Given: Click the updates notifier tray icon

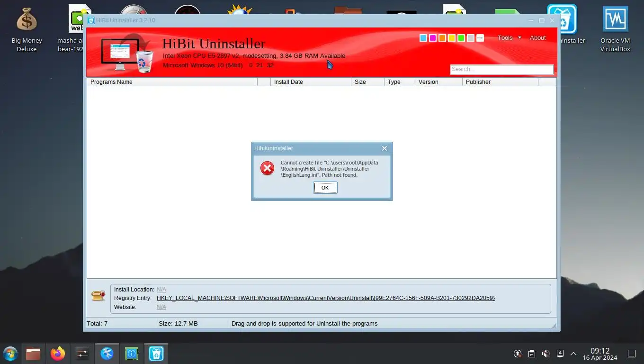Looking at the screenshot, I should pyautogui.click(x=518, y=354).
